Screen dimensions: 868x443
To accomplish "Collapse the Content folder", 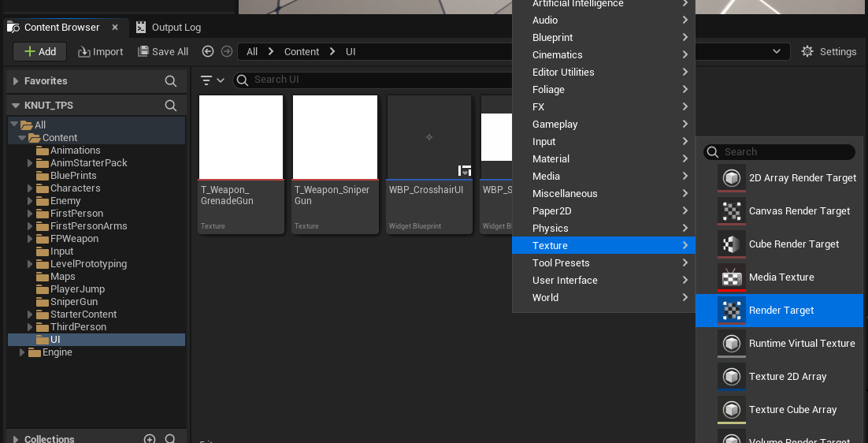I will [x=22, y=138].
